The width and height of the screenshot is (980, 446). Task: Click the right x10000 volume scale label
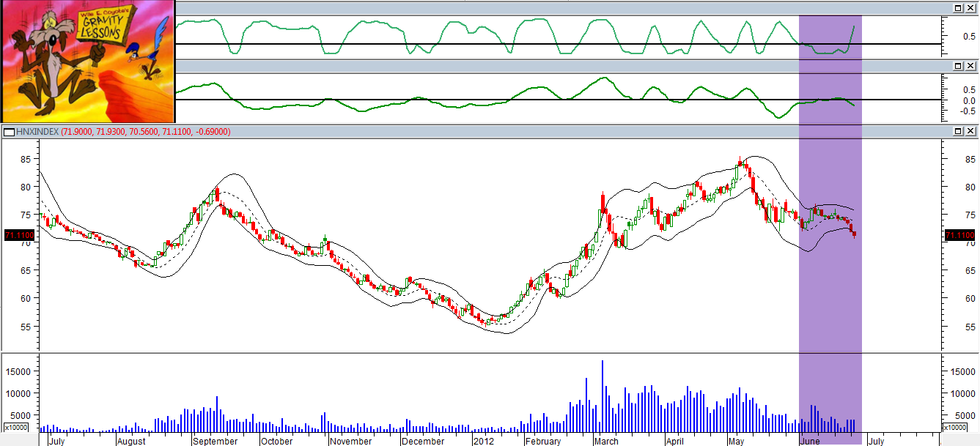click(x=955, y=427)
